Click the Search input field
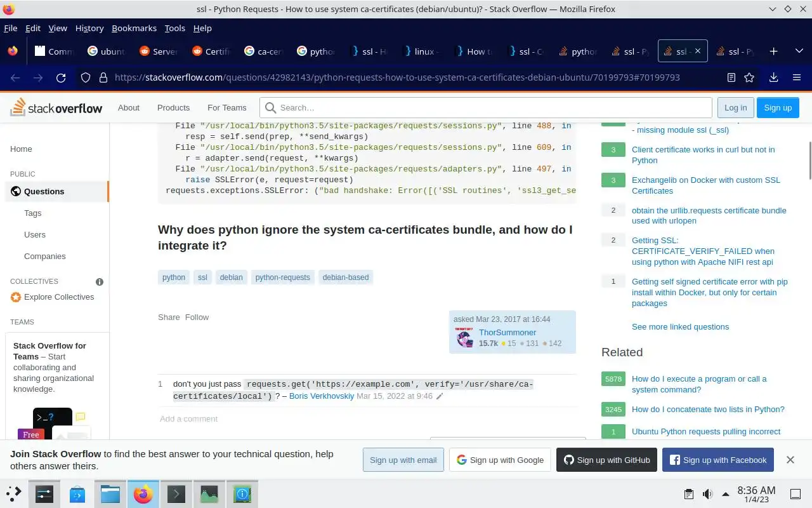812x508 pixels. (x=486, y=107)
